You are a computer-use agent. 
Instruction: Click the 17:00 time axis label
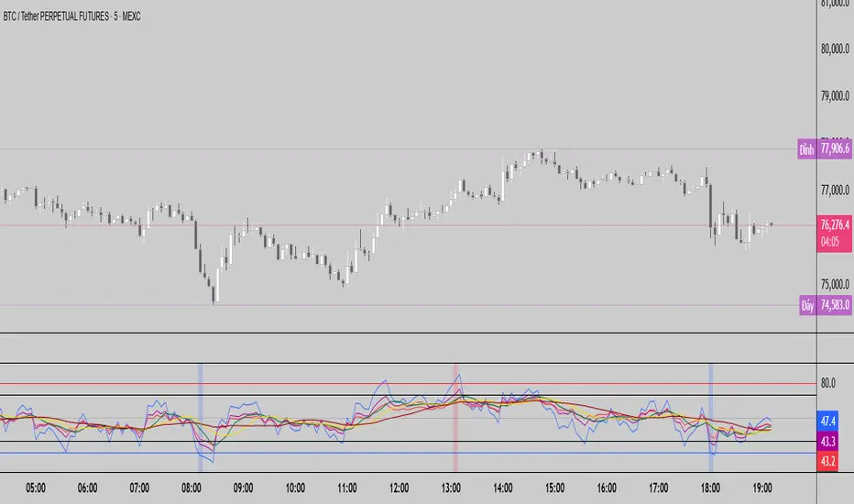point(659,488)
